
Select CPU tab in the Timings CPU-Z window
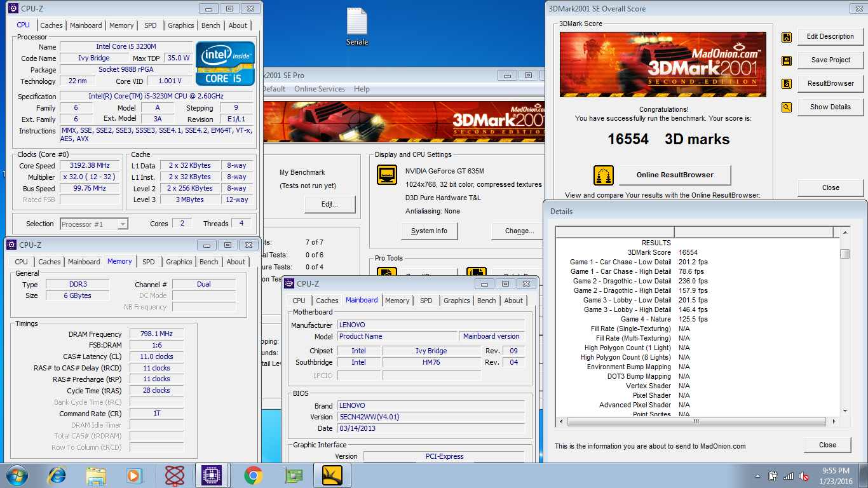click(21, 262)
